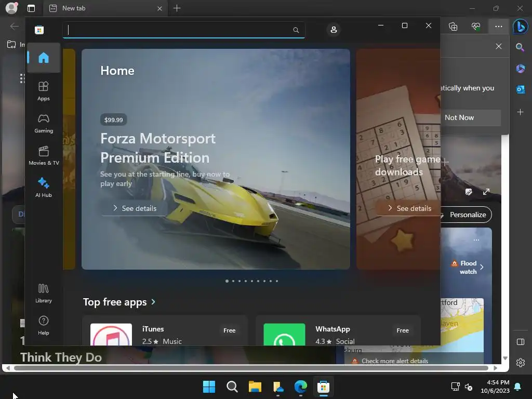Click Free button for WhatsApp
The image size is (532, 399).
[403, 330]
